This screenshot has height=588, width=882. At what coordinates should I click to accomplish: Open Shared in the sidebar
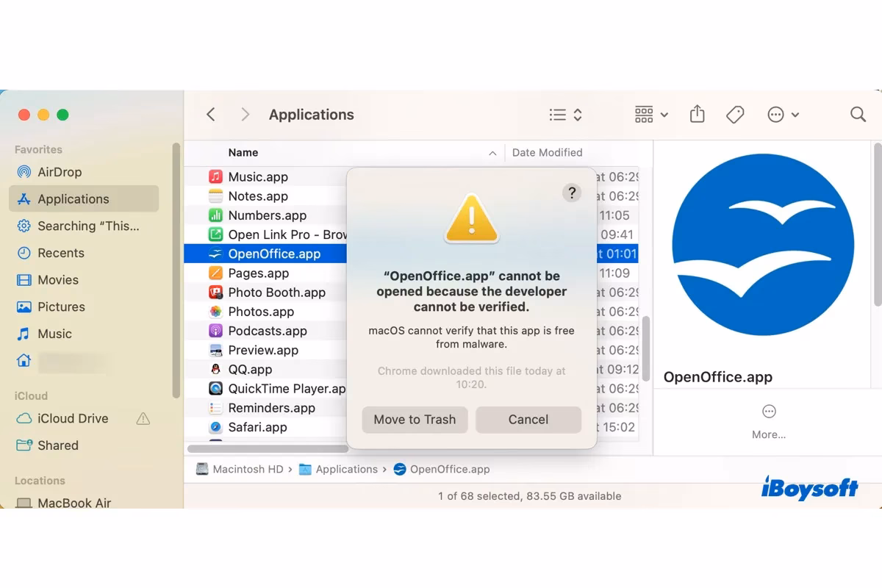pyautogui.click(x=84, y=445)
